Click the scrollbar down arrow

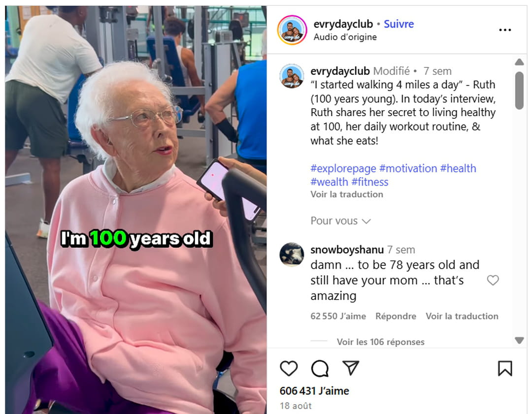tap(519, 340)
